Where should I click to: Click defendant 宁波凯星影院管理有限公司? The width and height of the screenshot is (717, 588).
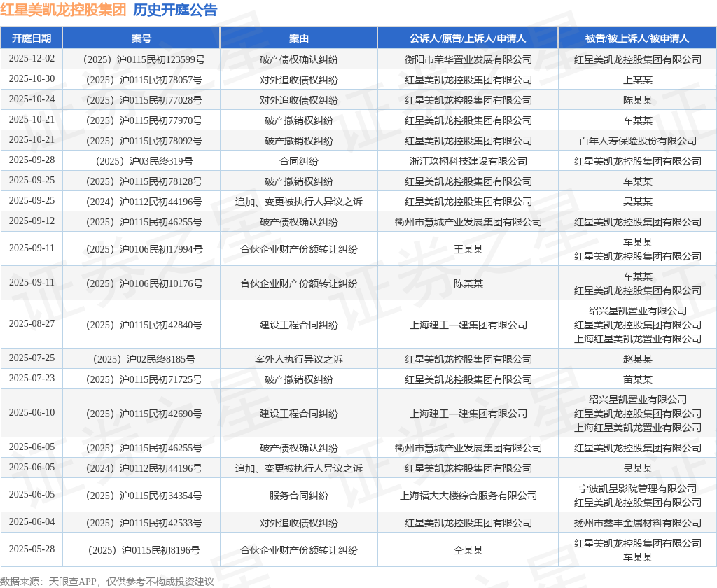[x=637, y=489]
